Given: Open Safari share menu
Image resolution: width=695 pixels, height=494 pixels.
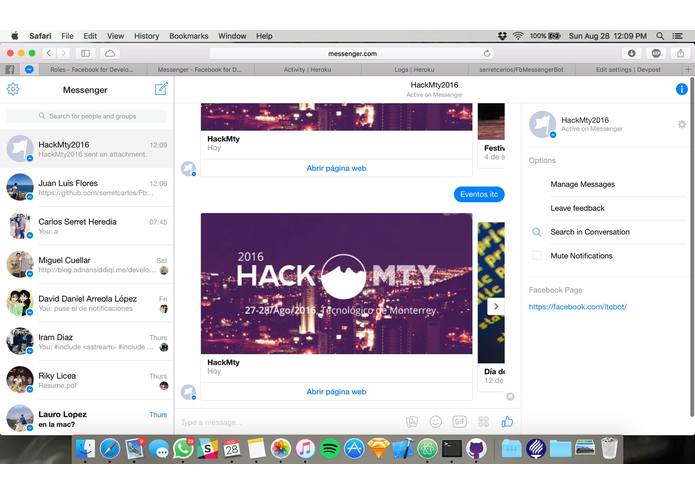Looking at the screenshot, I should pyautogui.click(x=680, y=53).
